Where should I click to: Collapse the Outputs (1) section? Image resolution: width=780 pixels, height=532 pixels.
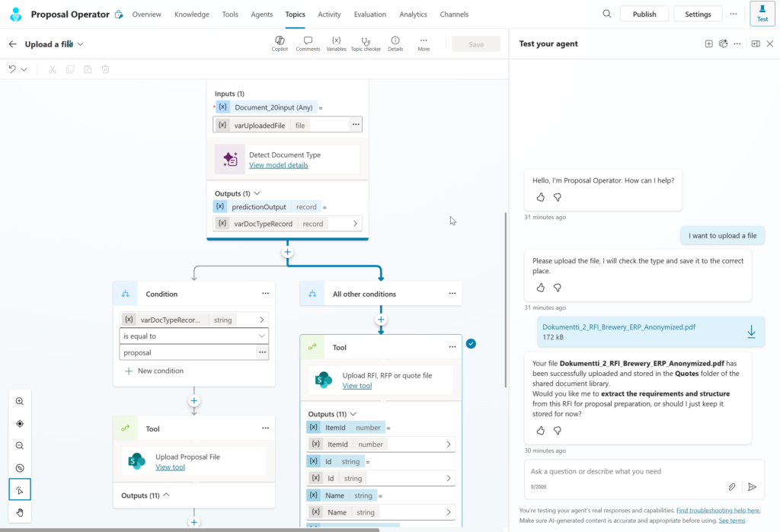click(257, 193)
